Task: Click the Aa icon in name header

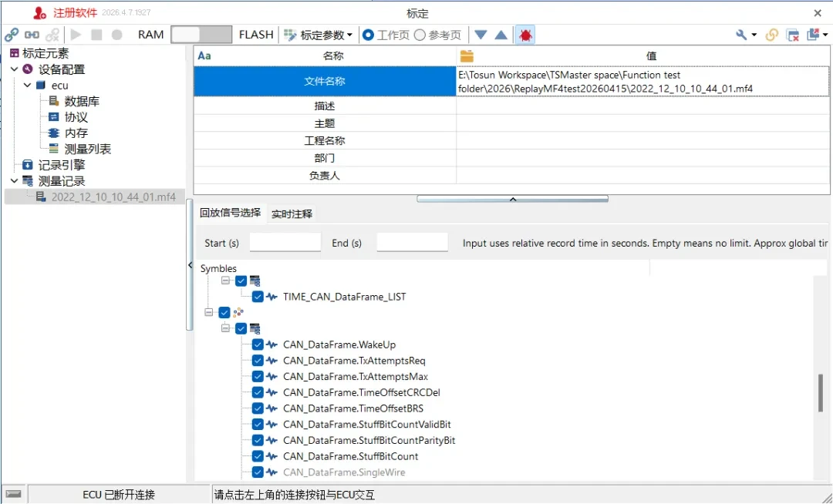Action: click(204, 55)
